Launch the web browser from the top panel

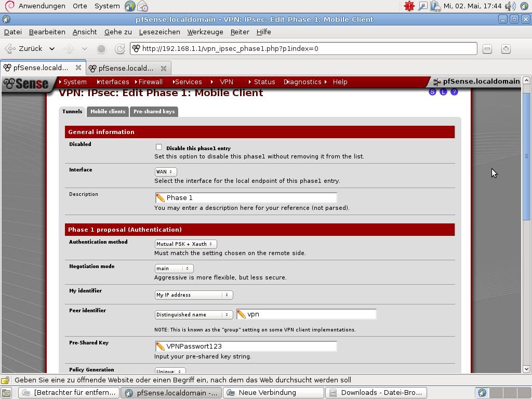point(130,6)
